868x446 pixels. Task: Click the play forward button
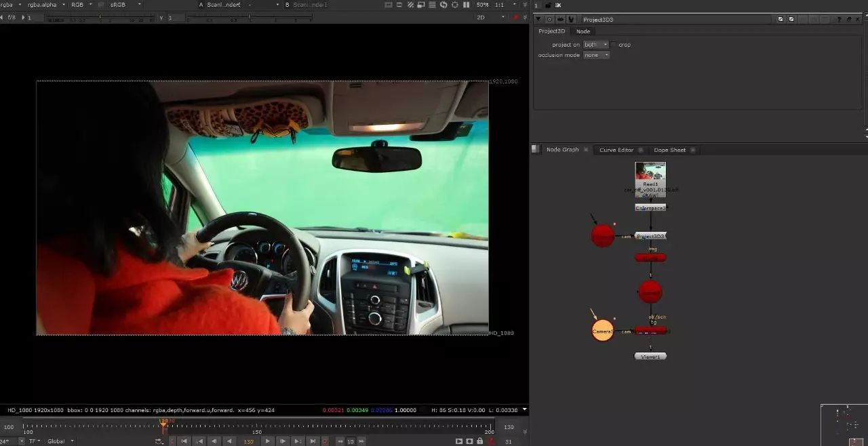(267, 441)
